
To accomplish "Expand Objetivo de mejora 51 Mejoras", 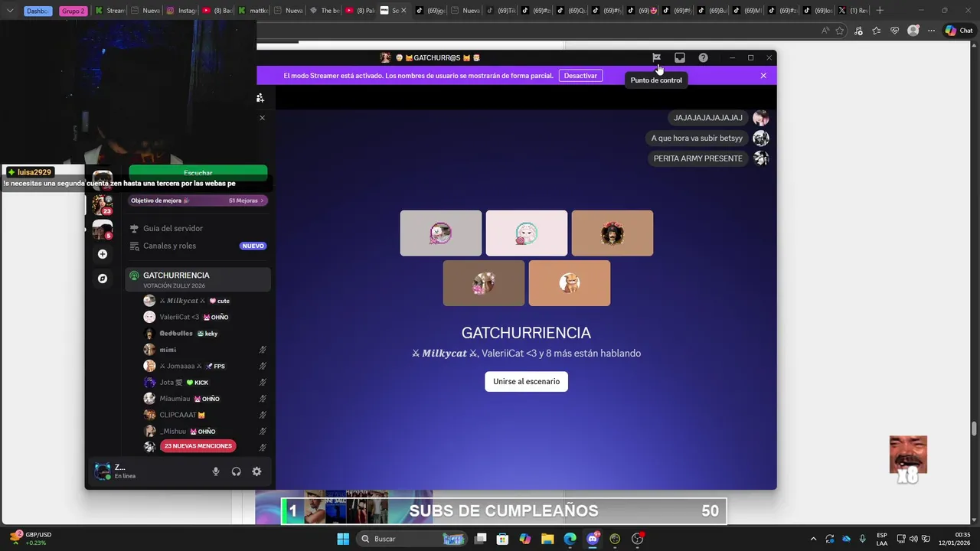I will point(198,201).
